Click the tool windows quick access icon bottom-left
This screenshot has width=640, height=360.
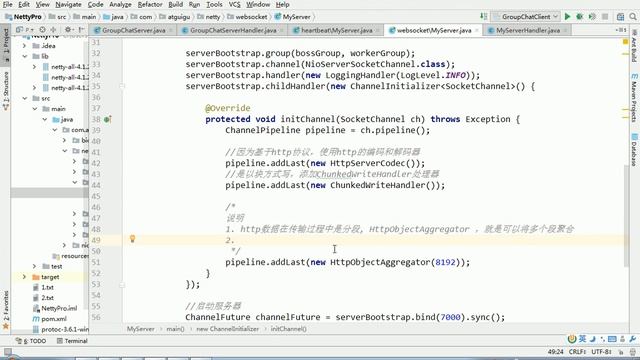click(8, 352)
